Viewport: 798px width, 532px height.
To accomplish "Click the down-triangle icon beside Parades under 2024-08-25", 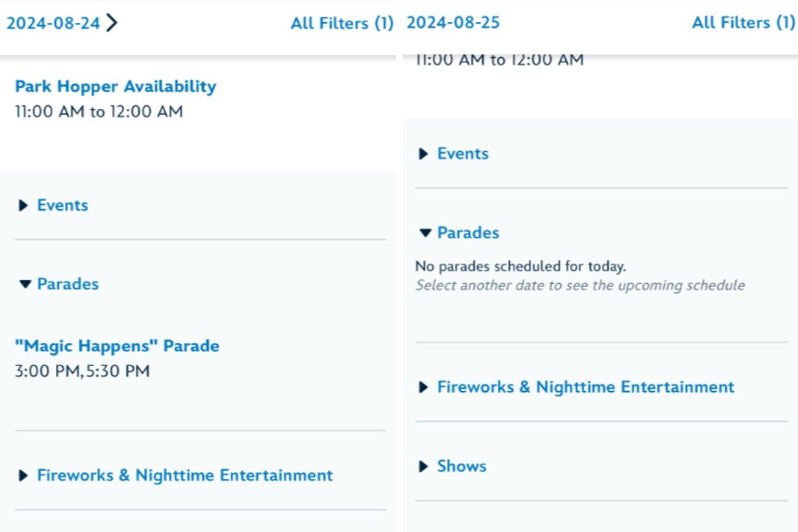I will [x=425, y=233].
